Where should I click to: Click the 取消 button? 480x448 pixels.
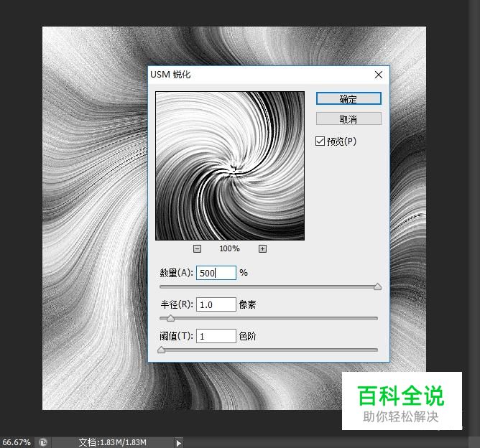point(349,118)
